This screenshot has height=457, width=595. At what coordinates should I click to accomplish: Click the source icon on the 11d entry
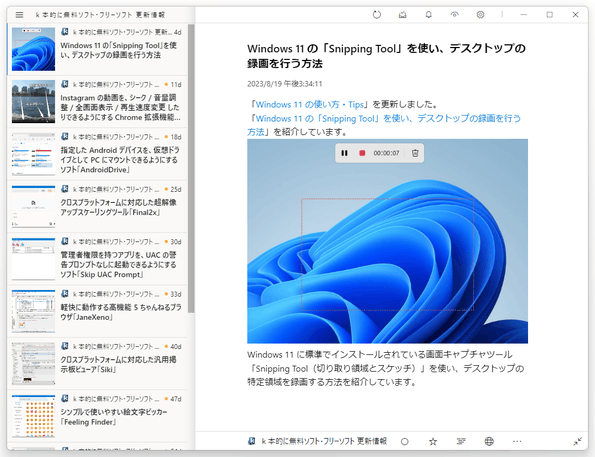click(65, 84)
